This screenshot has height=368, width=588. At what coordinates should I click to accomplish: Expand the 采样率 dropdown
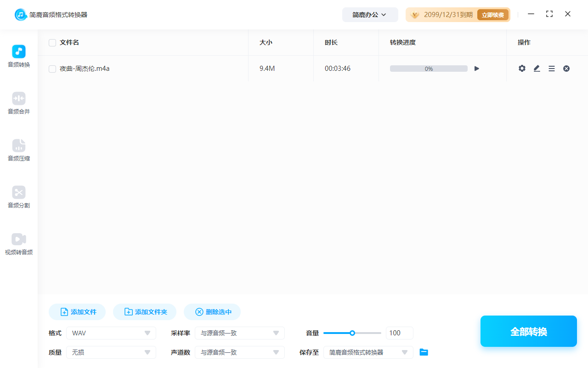[x=240, y=333]
